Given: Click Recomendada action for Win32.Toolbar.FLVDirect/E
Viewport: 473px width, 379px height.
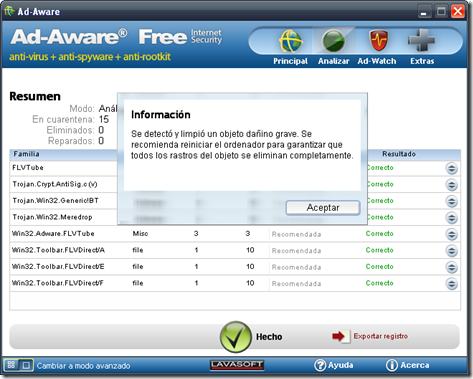Looking at the screenshot, I should [296, 267].
